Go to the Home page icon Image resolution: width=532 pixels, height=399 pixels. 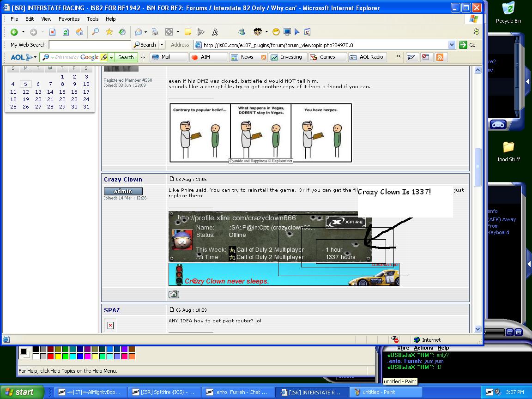click(79, 32)
